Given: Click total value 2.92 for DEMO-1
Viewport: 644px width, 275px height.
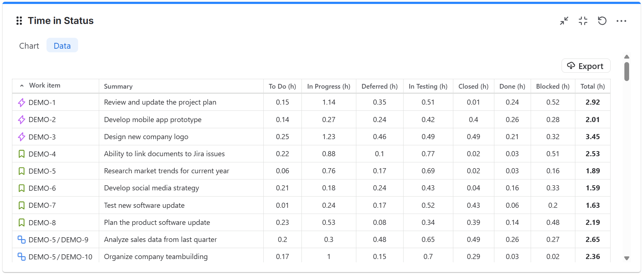Looking at the screenshot, I should click(592, 102).
